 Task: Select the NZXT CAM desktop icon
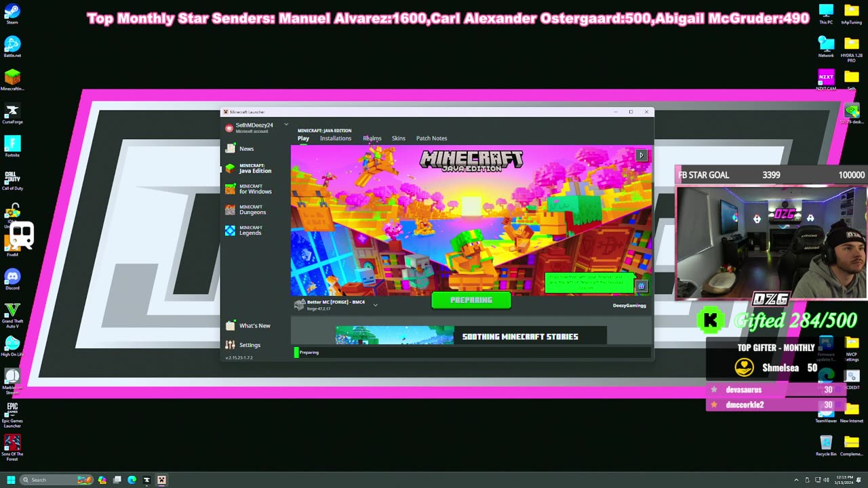coord(826,79)
